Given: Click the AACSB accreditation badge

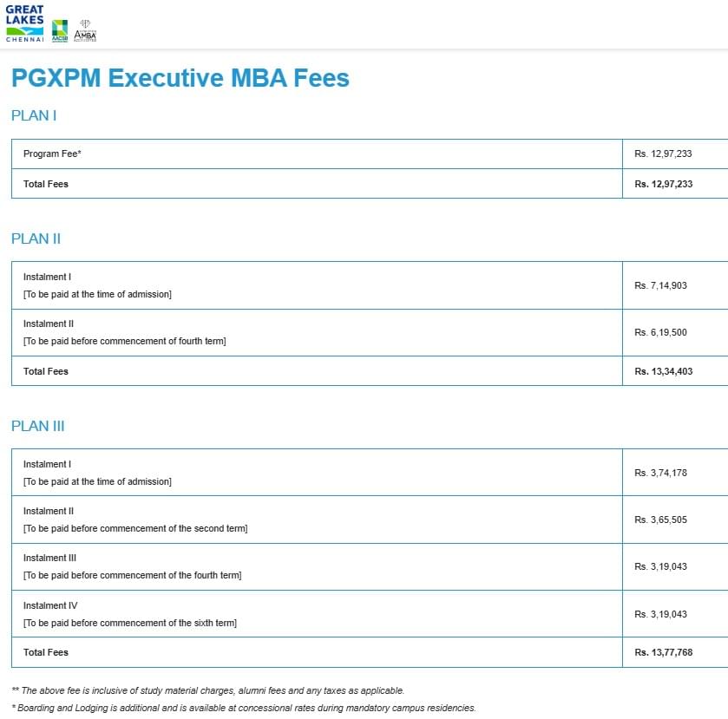Looking at the screenshot, I should (x=60, y=30).
